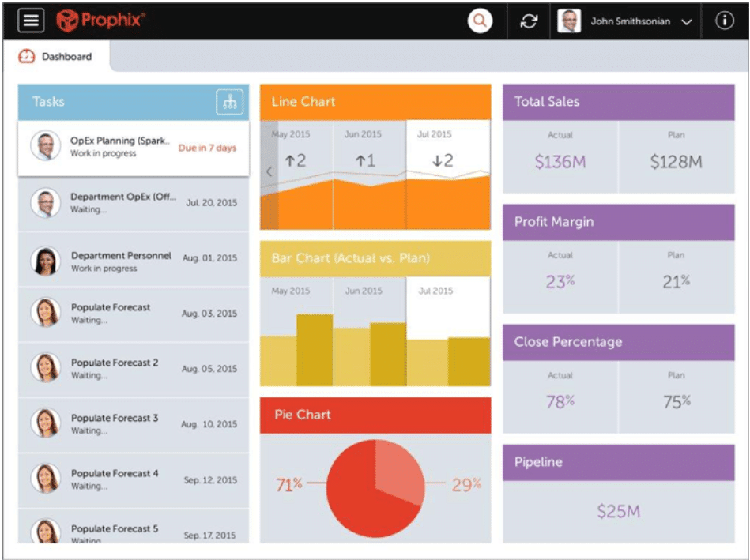Open the hamburger menu
The image size is (750, 560).
tap(31, 21)
